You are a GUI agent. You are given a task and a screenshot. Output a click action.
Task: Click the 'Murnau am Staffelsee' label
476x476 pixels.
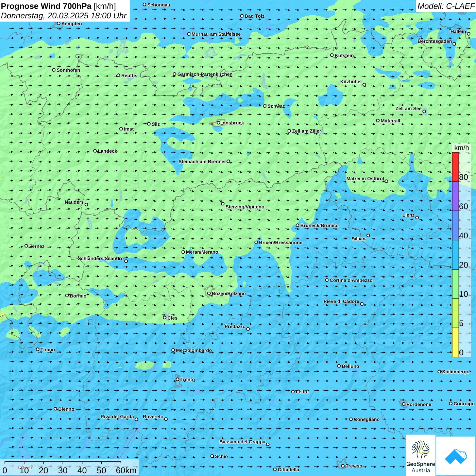pyautogui.click(x=216, y=34)
